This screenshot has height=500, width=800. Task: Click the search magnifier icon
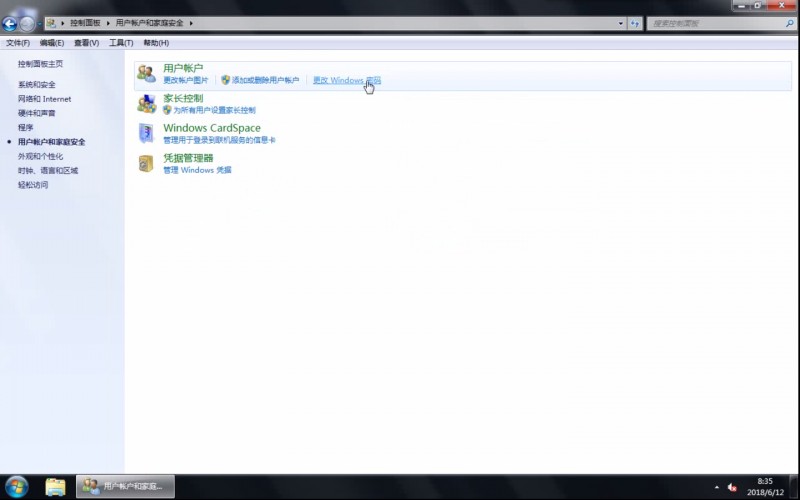(x=790, y=23)
